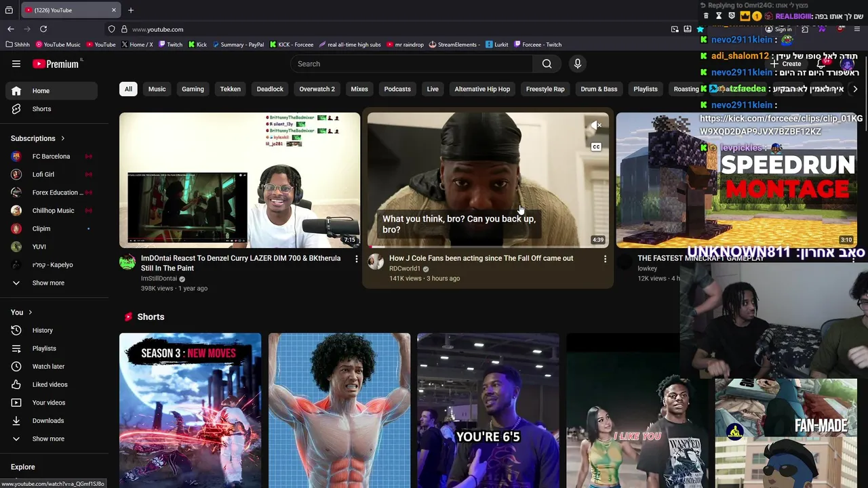Open the Home item in the sidebar
Screen dimensions: 868x488
point(52,91)
